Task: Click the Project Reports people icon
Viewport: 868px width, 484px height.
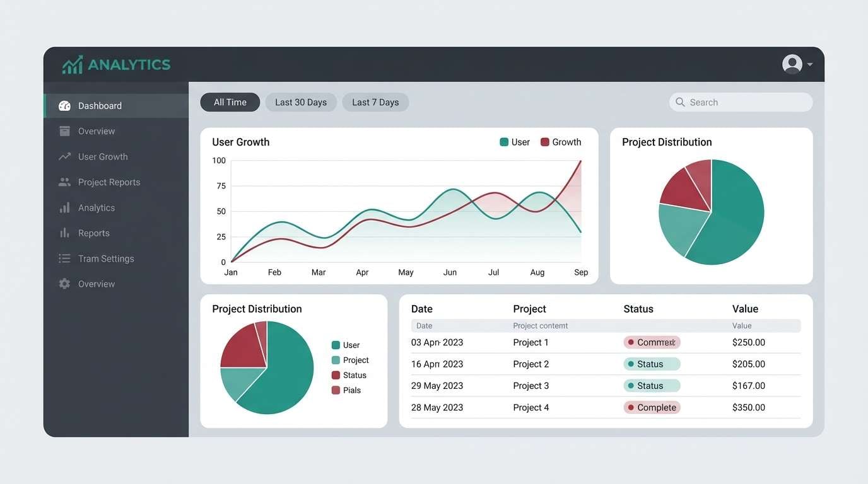Action: 64,181
